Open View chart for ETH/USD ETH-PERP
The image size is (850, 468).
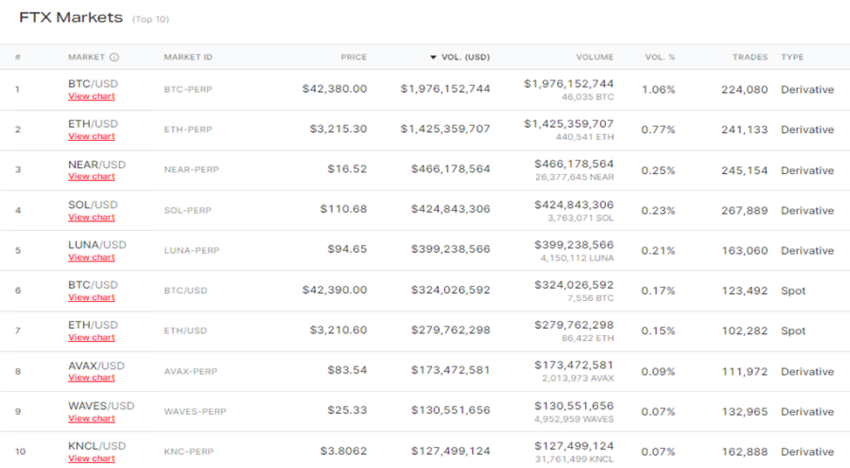click(91, 137)
